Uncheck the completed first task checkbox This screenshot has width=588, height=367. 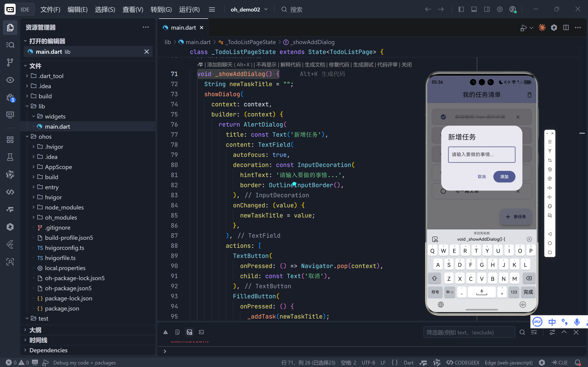click(443, 117)
